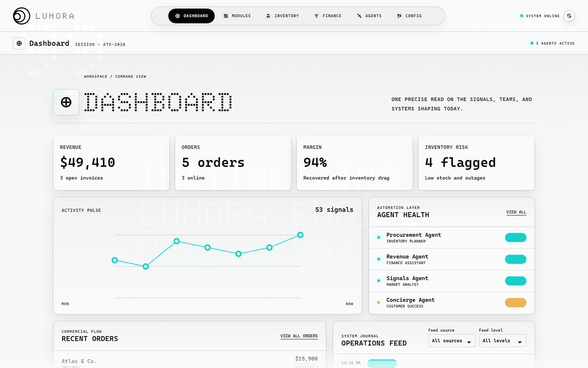This screenshot has height=368, width=588.
Task: Expand the Feed source dropdown
Action: (452, 341)
